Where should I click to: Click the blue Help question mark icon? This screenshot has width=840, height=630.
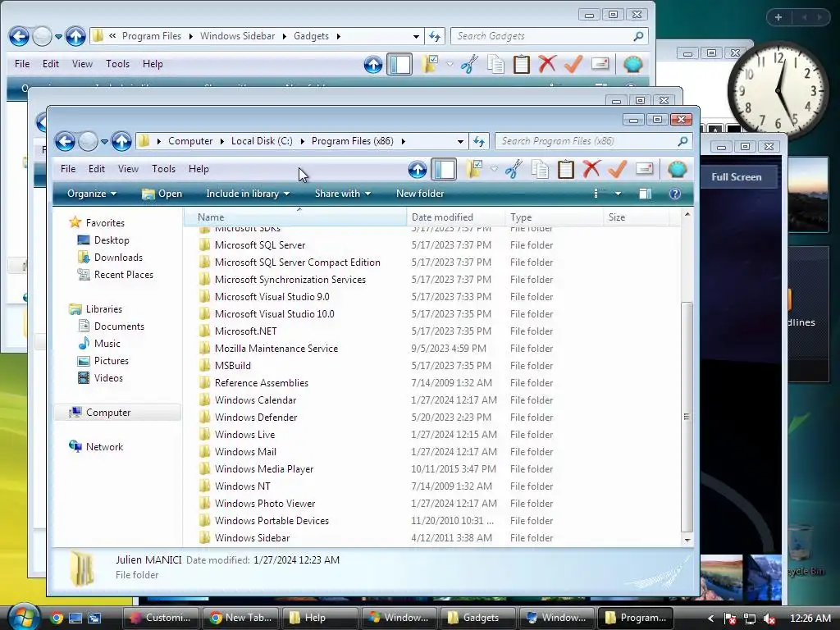pyautogui.click(x=675, y=194)
